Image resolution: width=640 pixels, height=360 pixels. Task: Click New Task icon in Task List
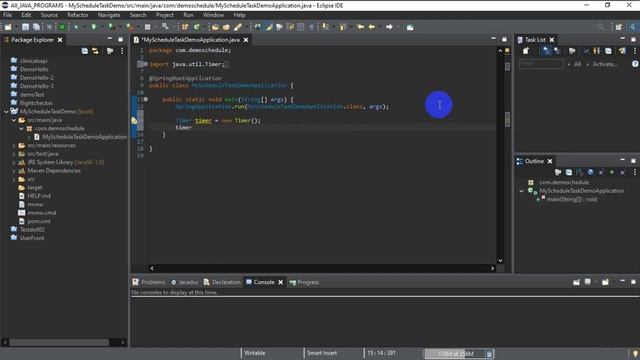click(x=526, y=51)
